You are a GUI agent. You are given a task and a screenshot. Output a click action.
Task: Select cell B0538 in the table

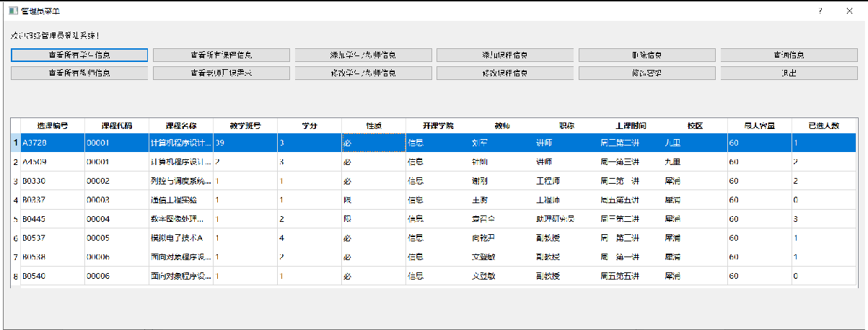[x=53, y=257]
